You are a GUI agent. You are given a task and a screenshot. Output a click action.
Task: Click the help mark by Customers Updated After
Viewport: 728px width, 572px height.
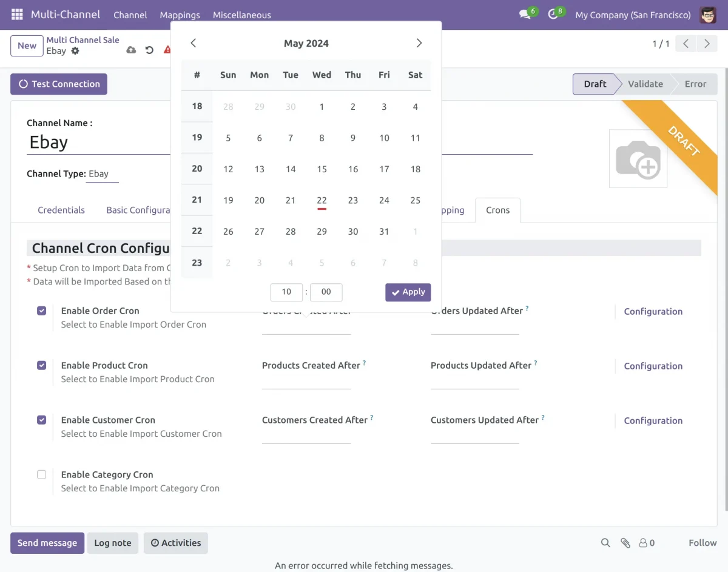point(543,418)
